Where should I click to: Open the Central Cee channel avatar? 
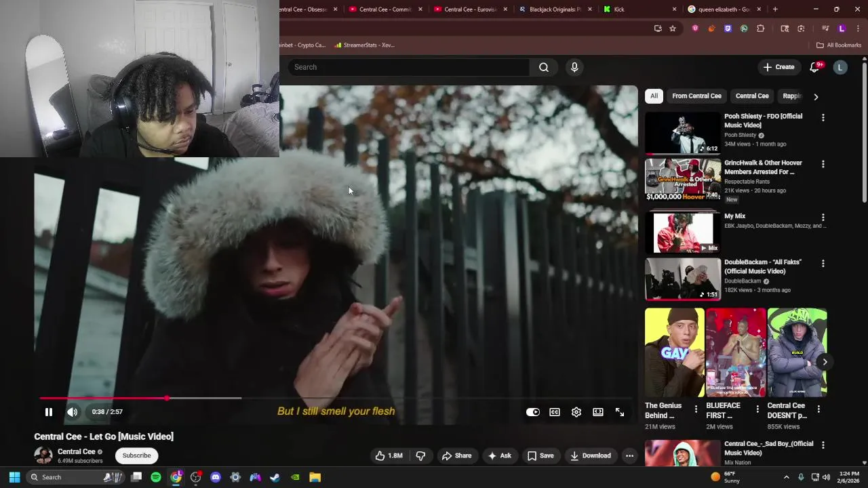coord(43,455)
